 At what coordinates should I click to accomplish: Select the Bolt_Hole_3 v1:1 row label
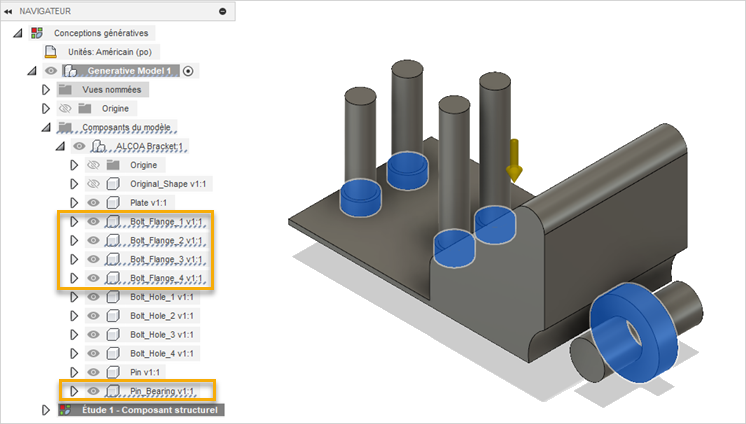[162, 335]
